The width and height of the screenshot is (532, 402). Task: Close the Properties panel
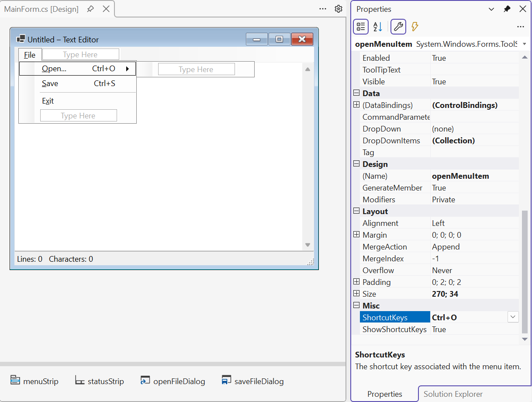[x=523, y=9]
